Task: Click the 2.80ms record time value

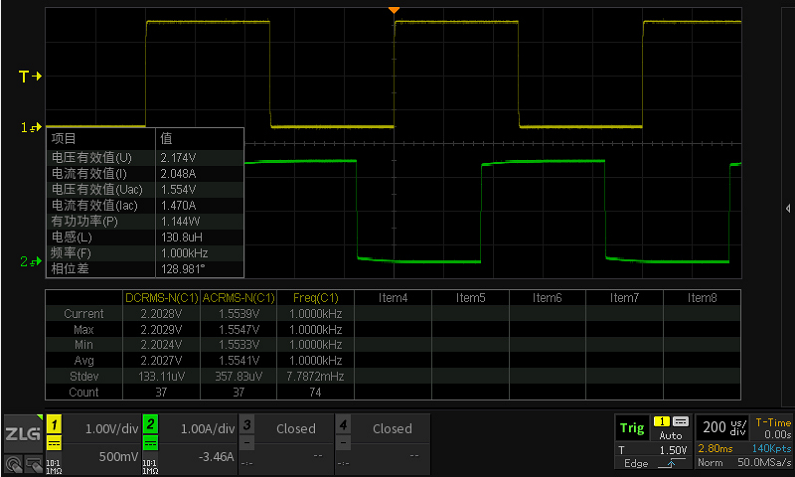Action: [715, 449]
